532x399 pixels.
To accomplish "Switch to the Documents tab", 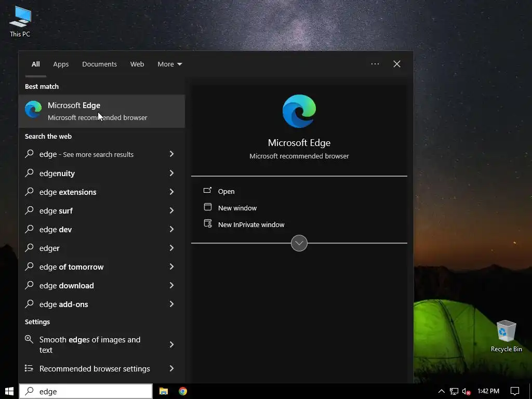I will (x=99, y=64).
